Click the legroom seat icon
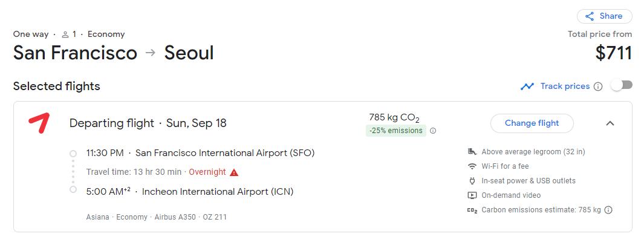The height and width of the screenshot is (245, 644). 472,152
